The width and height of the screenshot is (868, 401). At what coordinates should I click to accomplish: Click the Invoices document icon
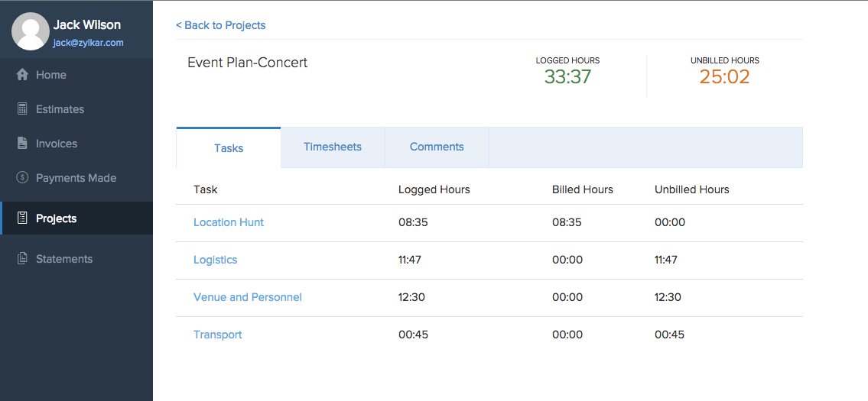point(22,144)
